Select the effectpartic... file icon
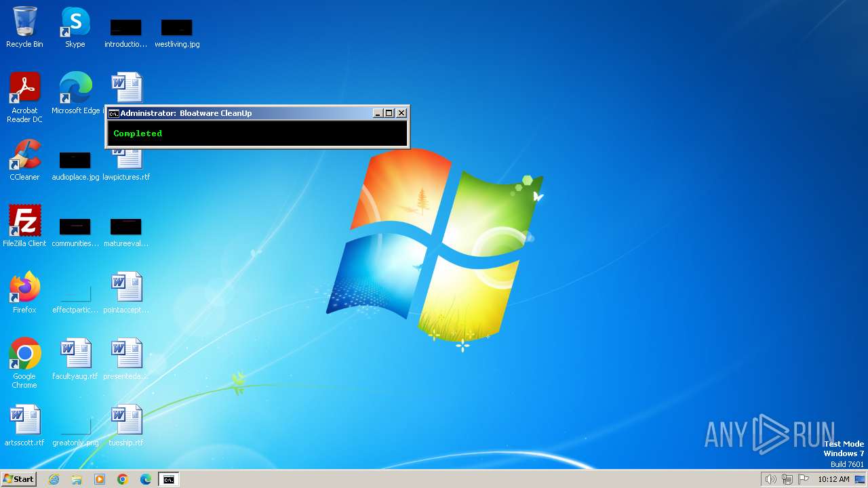The width and height of the screenshot is (868, 488). [x=75, y=299]
